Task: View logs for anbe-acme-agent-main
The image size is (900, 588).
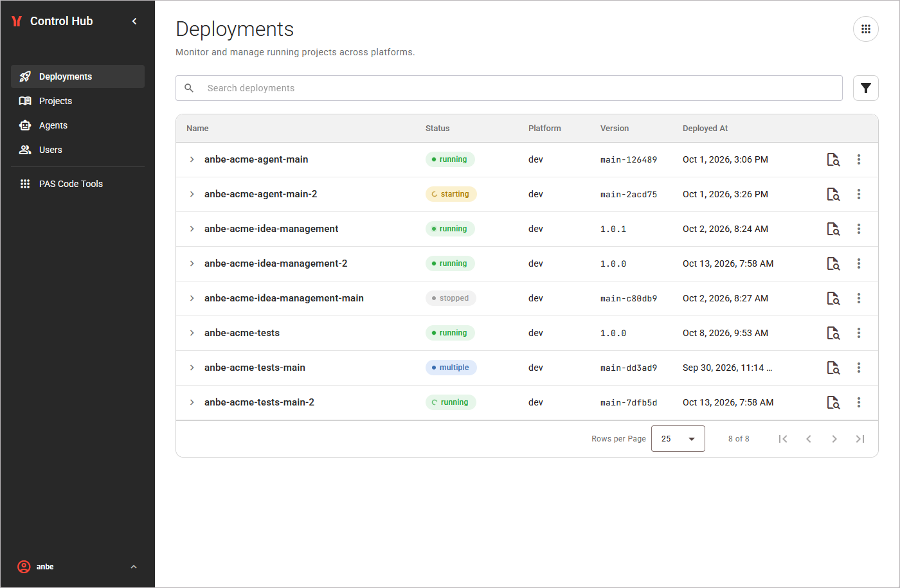Action: point(833,159)
